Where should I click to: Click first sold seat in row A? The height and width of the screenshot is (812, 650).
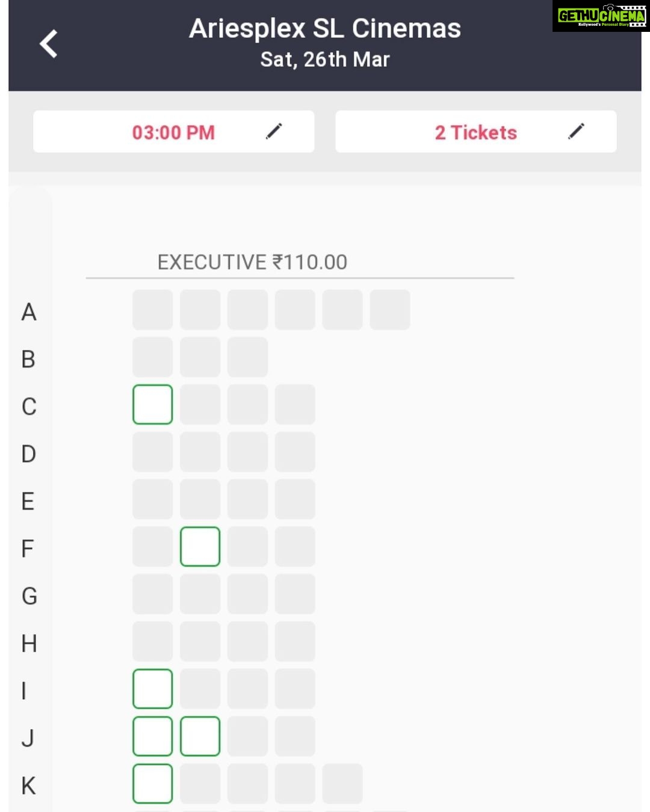pos(152,310)
